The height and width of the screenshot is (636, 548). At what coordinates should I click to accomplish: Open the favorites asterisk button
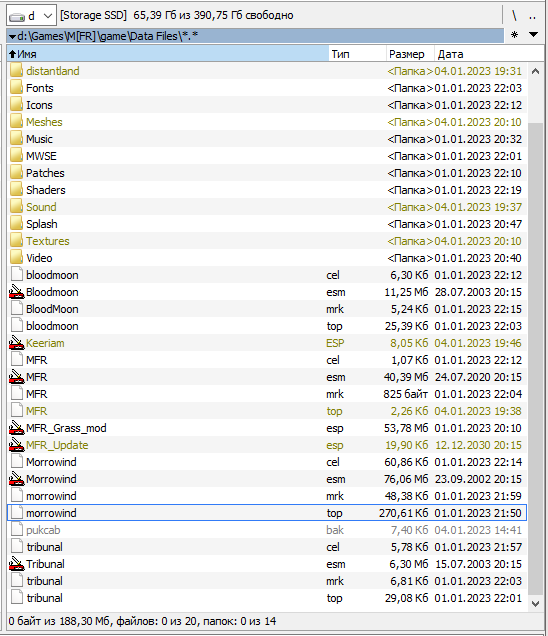[x=514, y=35]
